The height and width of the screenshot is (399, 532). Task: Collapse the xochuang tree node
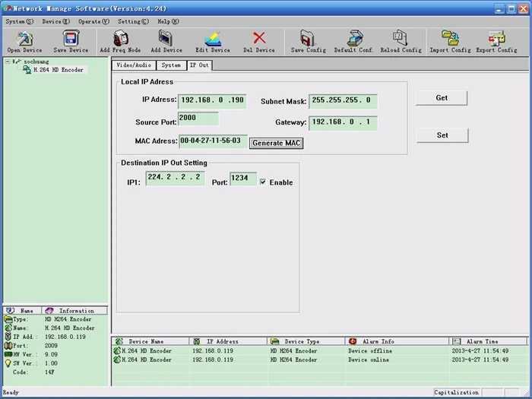pyautogui.click(x=8, y=60)
